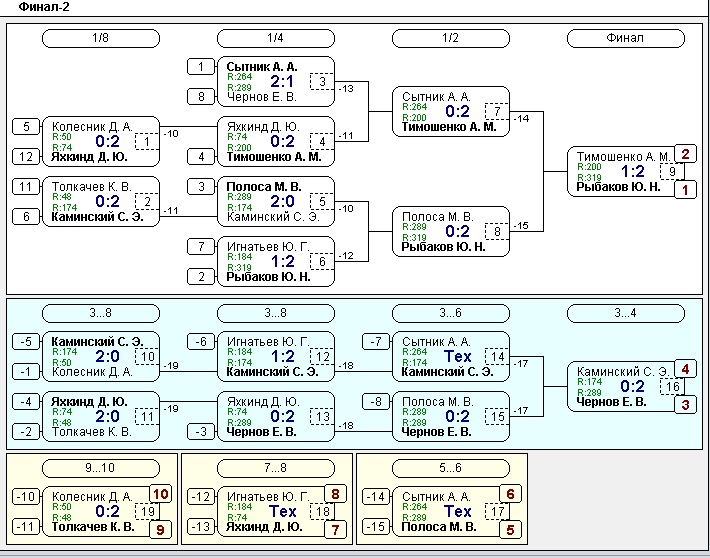Open dashed match number 8 box
This screenshot has height=558, width=710.
tap(497, 231)
